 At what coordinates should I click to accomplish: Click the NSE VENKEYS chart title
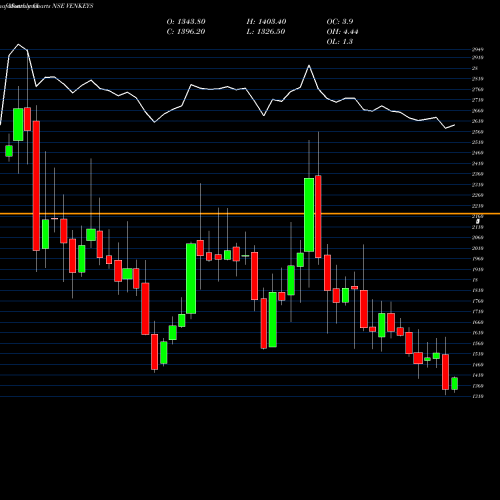[47, 6]
